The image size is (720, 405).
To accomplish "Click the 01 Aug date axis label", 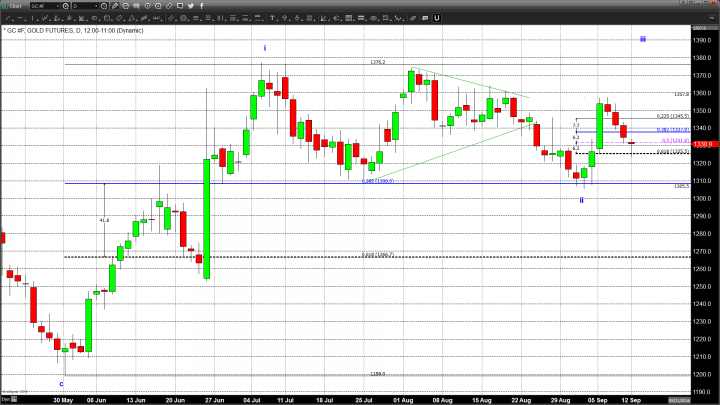I will pos(403,400).
